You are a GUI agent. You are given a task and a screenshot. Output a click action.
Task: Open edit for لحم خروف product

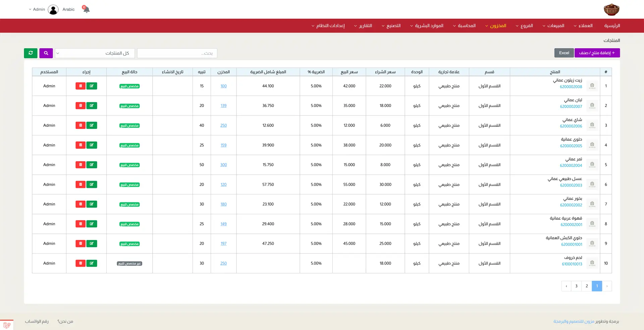click(x=92, y=263)
